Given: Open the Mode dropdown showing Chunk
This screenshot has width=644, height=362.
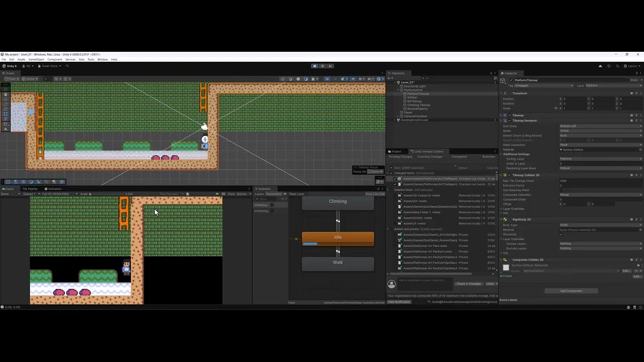Looking at the screenshot, I should (x=601, y=131).
